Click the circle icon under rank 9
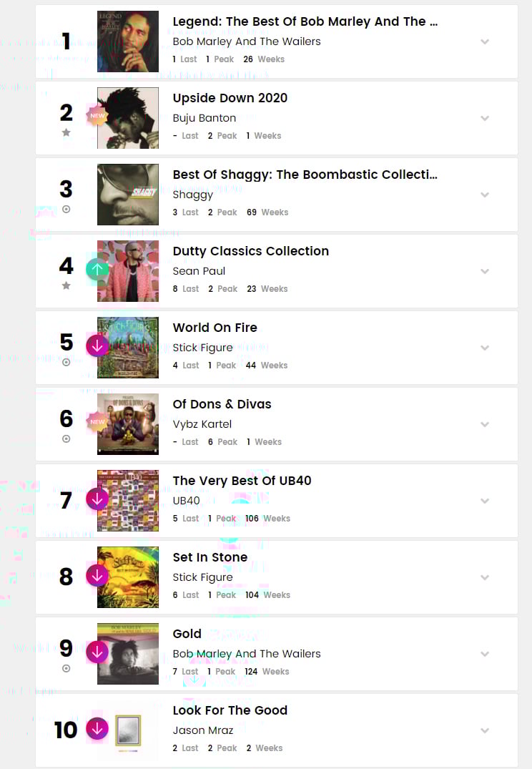The width and height of the screenshot is (532, 769). click(x=66, y=668)
